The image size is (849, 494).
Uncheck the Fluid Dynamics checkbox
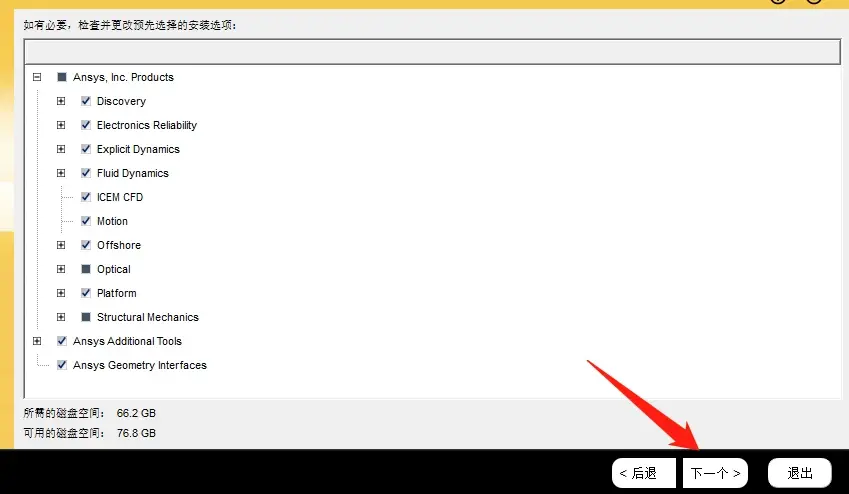point(86,173)
